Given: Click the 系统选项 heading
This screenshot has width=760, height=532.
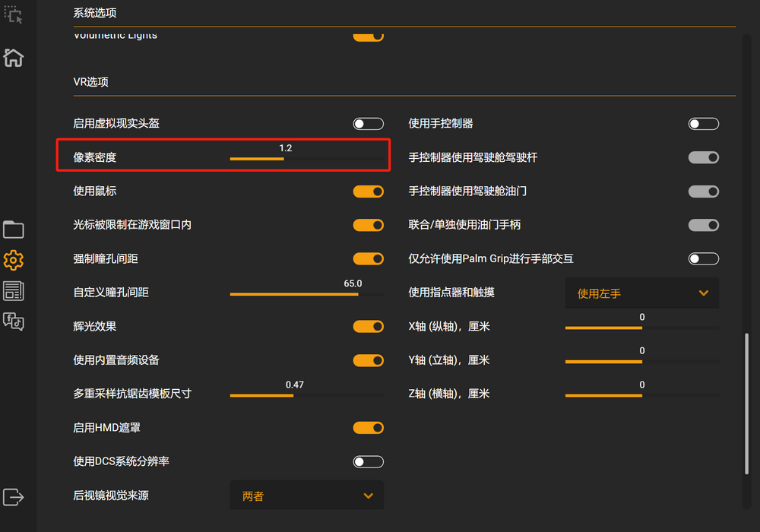Looking at the screenshot, I should pyautogui.click(x=95, y=13).
